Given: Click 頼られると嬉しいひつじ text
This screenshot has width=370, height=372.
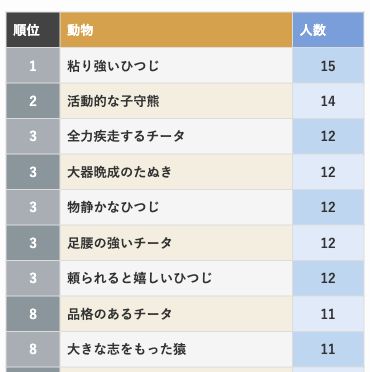Looking at the screenshot, I should click(x=139, y=278).
